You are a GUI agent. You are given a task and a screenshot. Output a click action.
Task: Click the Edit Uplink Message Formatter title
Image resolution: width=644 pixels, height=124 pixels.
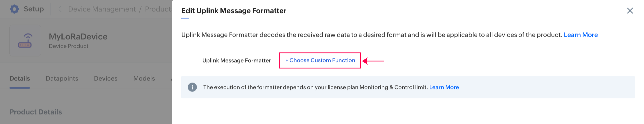pos(233,11)
